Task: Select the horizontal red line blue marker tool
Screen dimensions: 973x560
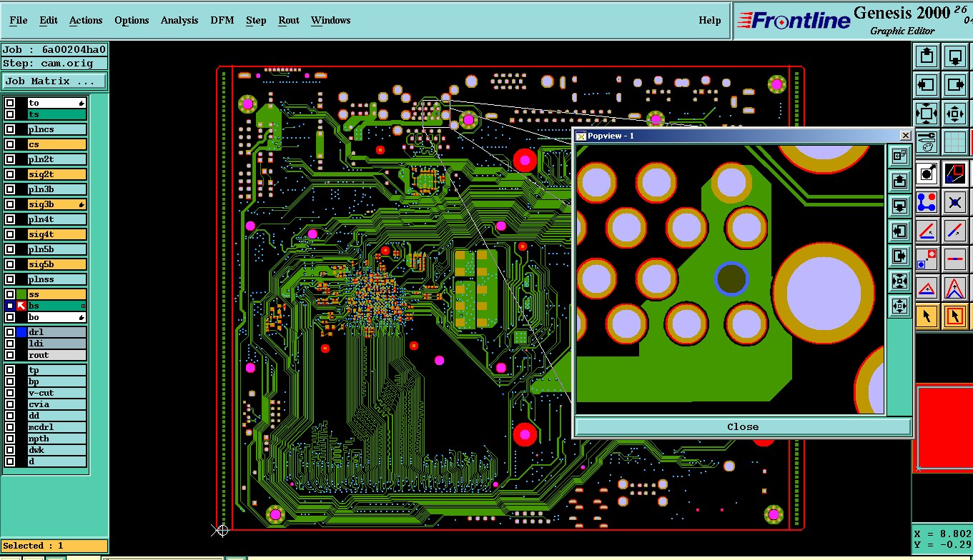Action: (956, 259)
